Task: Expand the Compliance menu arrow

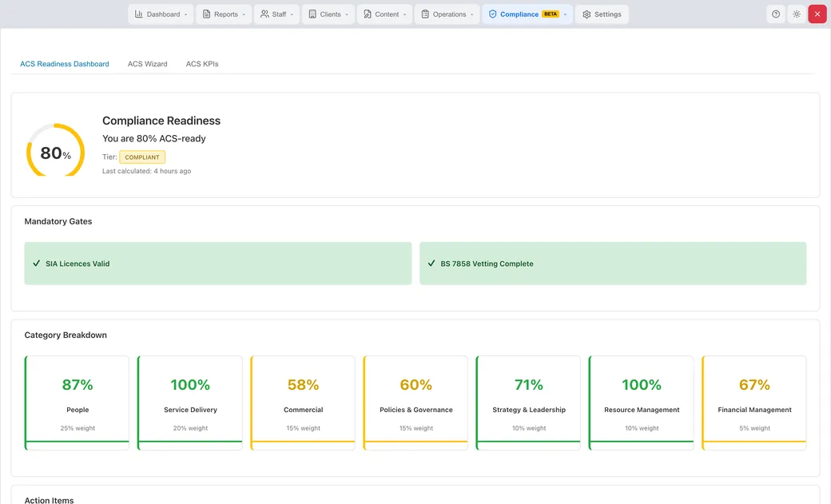Action: click(x=565, y=15)
